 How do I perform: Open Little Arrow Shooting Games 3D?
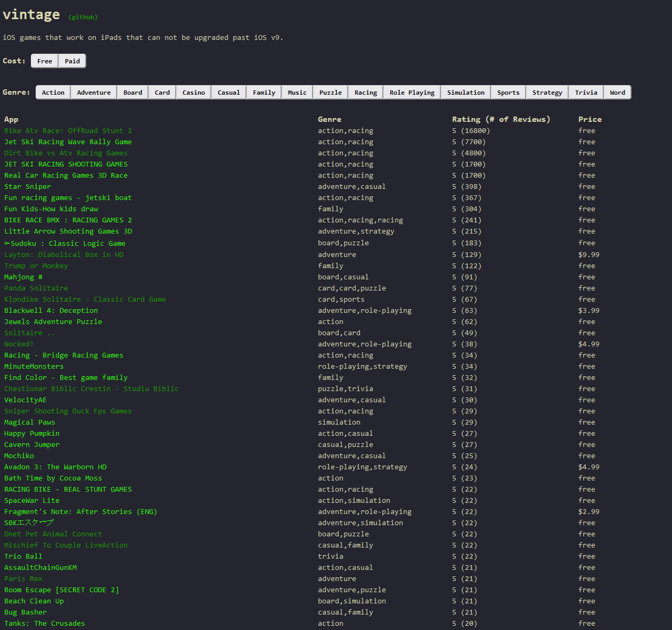(68, 231)
